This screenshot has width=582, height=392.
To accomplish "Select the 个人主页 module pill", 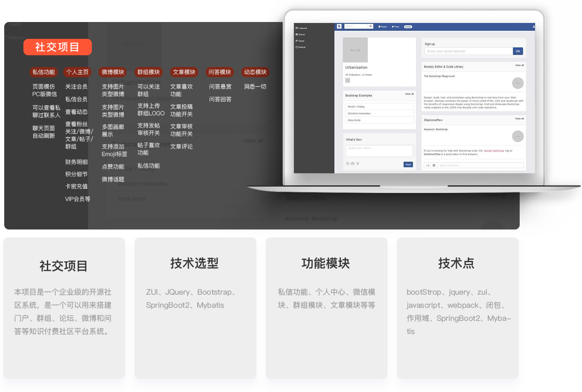I will 77,72.
